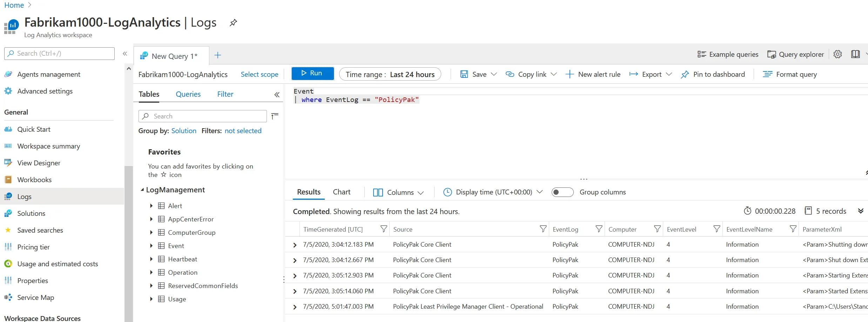Viewport: 868px width, 322px height.
Task: Open settings gear in query toolbar
Action: (837, 54)
